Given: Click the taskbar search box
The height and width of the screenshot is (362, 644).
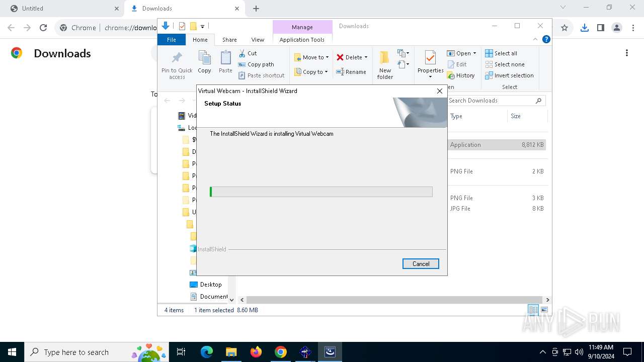Looking at the screenshot, I should click(x=97, y=352).
